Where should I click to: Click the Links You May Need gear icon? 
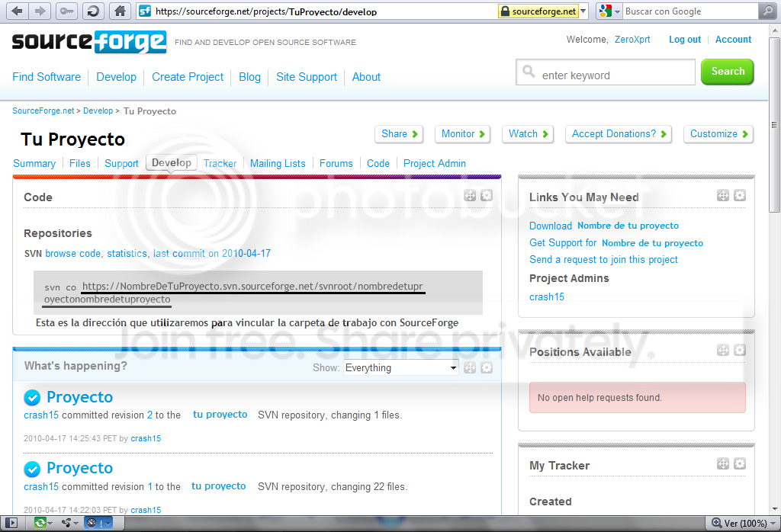(740, 196)
